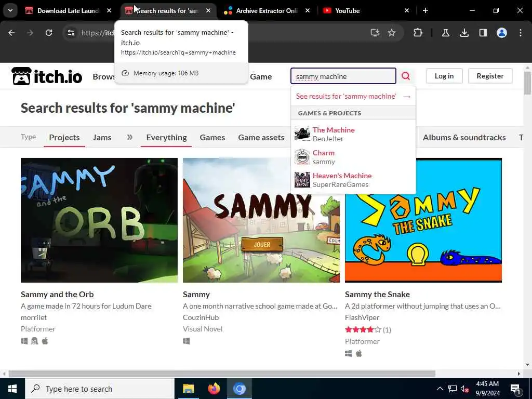
Task: Select the Game assets filter tab
Action: 261,137
